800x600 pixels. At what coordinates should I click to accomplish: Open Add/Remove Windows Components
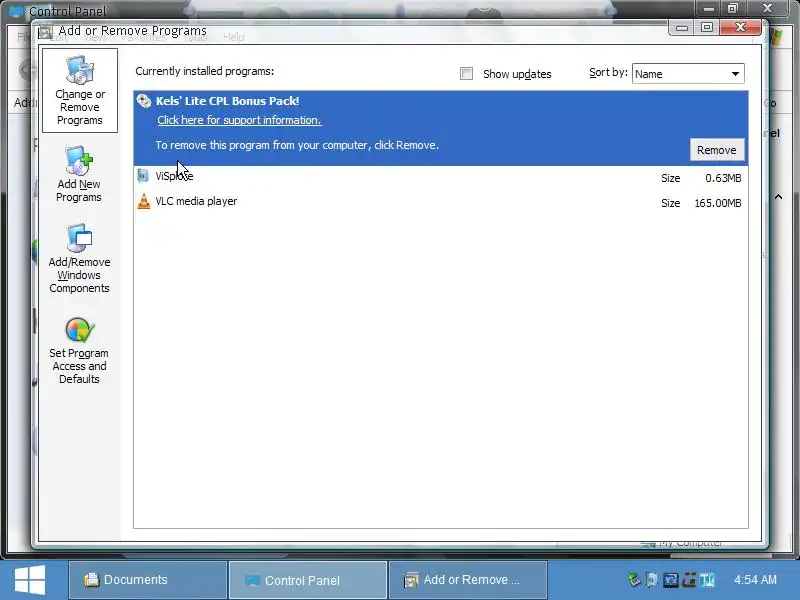click(79, 259)
